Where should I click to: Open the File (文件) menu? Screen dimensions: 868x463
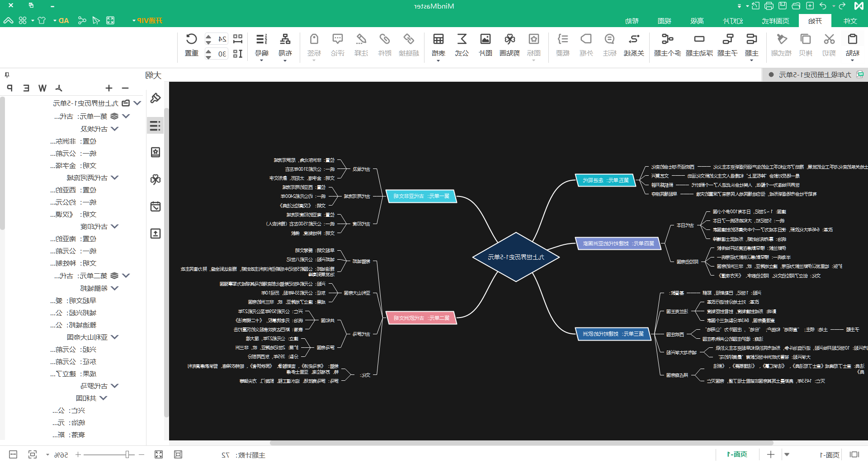click(x=850, y=21)
